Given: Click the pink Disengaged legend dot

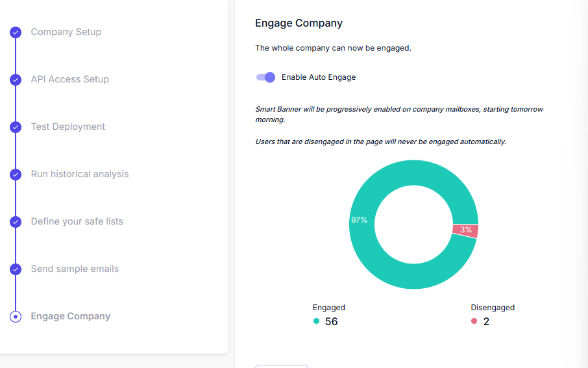Looking at the screenshot, I should pos(474,321).
